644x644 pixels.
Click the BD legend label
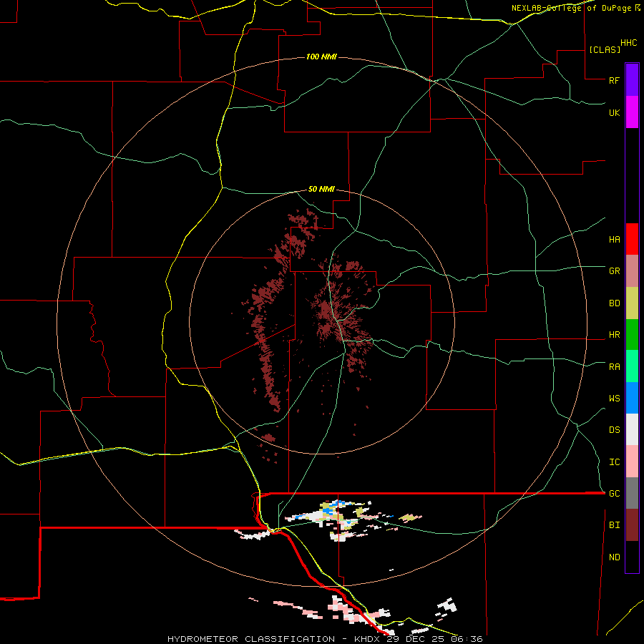pos(614,303)
